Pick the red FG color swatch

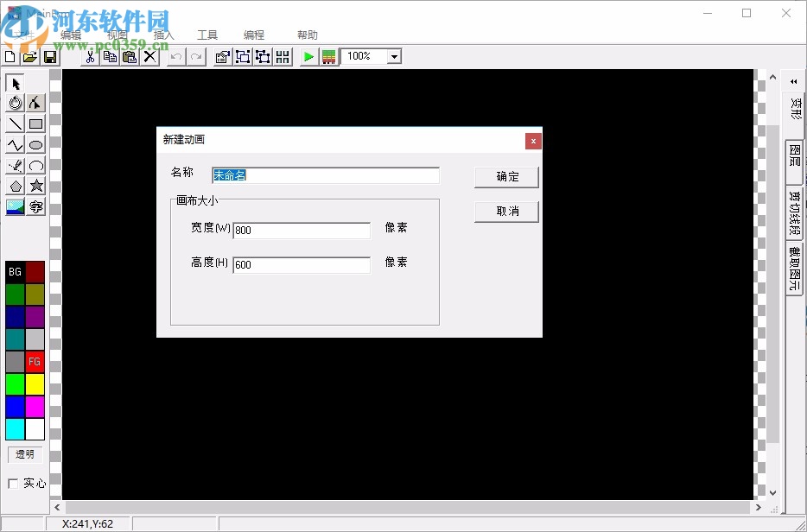(x=35, y=361)
